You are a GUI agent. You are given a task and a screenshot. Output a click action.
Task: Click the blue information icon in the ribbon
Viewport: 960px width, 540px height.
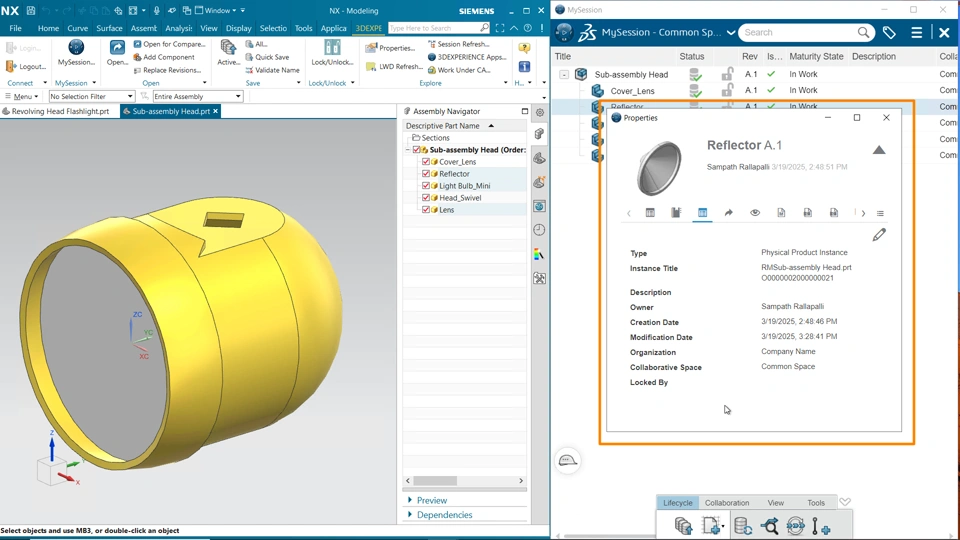pos(524,66)
